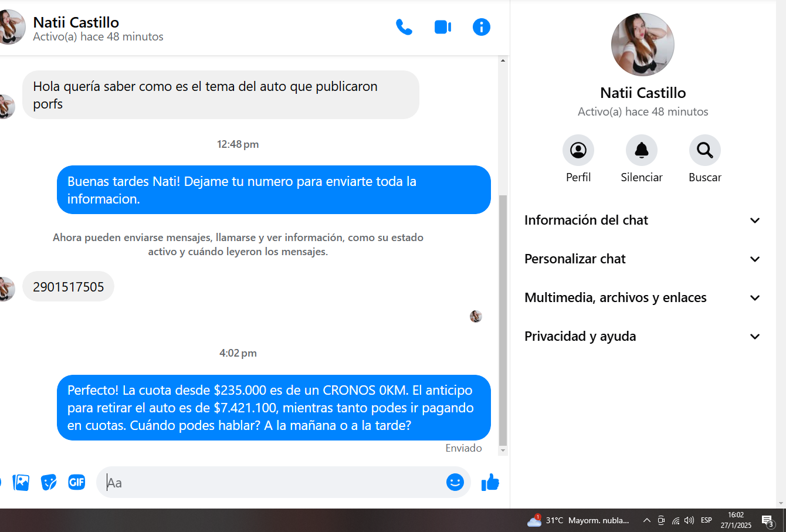Expand Multimedia, archivos y enlaces section

coord(642,297)
